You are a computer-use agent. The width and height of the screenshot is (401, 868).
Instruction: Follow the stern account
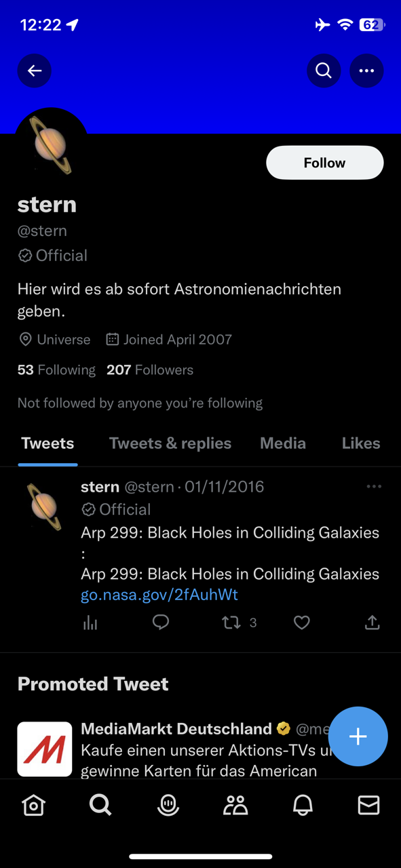[x=324, y=163]
